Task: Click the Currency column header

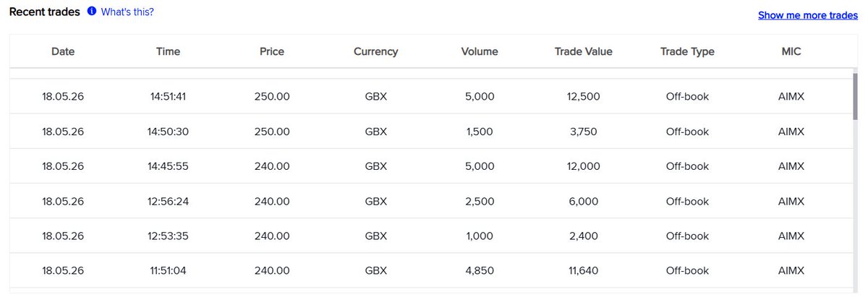Action: [375, 51]
